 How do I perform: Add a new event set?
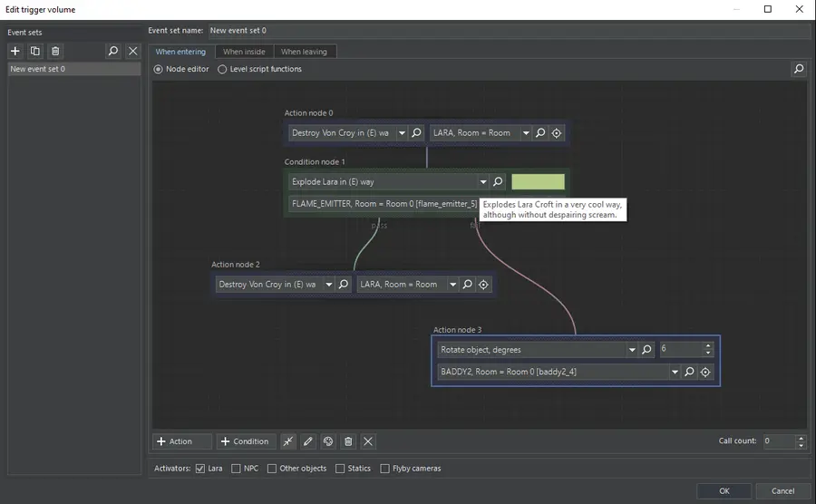coord(15,52)
